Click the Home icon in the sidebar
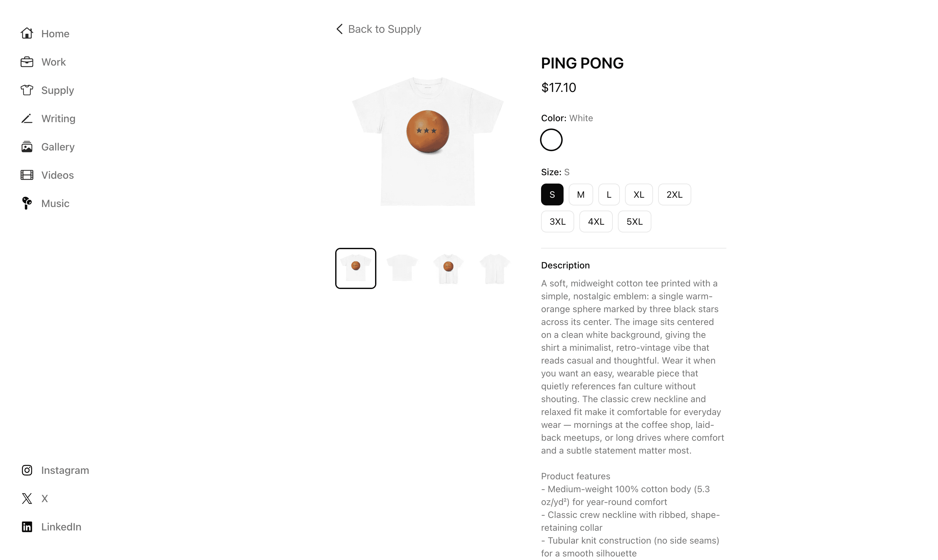Viewport: 938px width, 560px height. coord(27,33)
